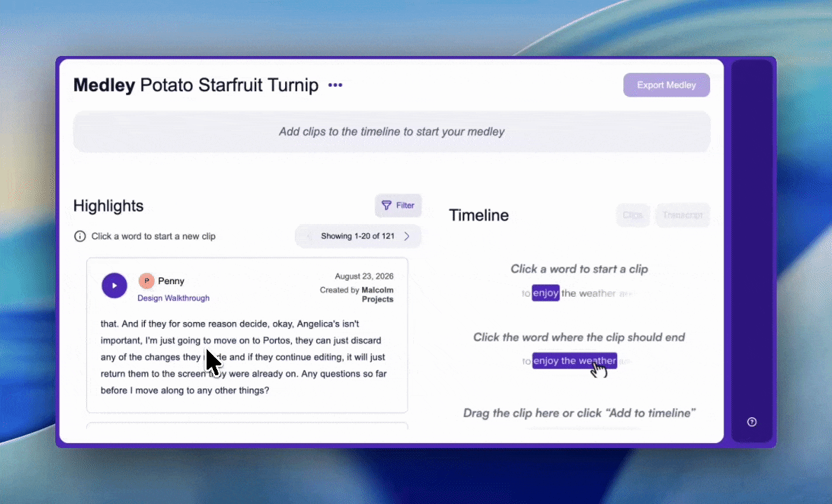
Task: Click the "Malcolm Projects" creator name
Action: click(x=377, y=295)
